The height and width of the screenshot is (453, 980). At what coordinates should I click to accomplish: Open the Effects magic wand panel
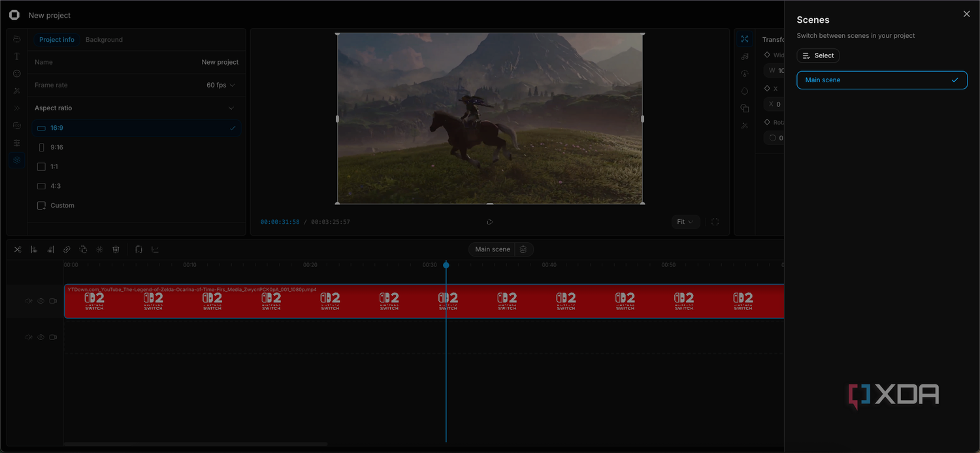click(17, 91)
